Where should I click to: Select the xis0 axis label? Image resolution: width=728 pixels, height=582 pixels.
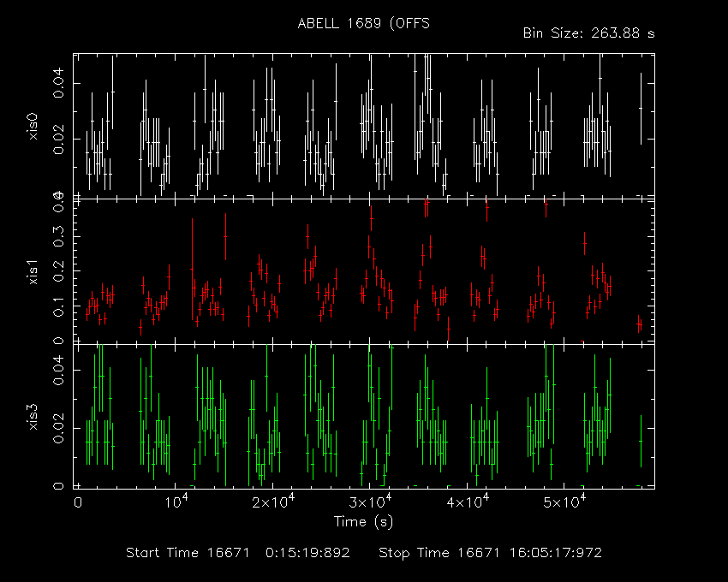33,126
